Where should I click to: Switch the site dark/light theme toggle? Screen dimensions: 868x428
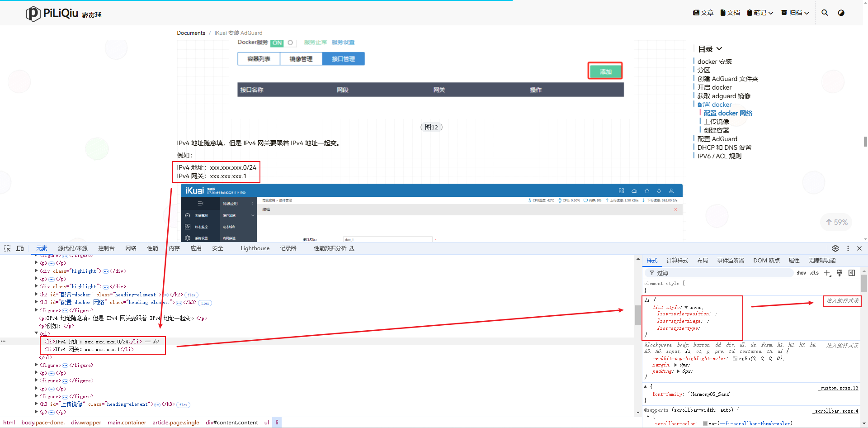[x=841, y=13]
